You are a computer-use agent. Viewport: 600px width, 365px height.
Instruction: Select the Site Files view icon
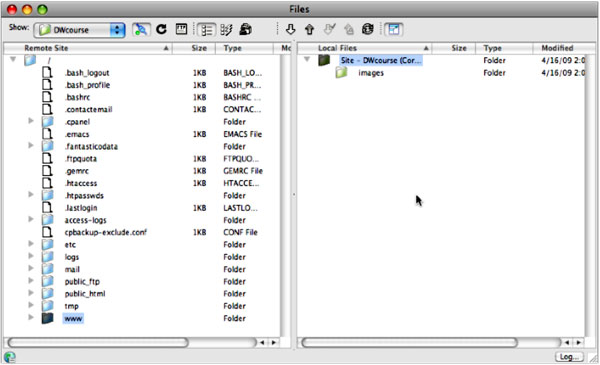pos(207,30)
